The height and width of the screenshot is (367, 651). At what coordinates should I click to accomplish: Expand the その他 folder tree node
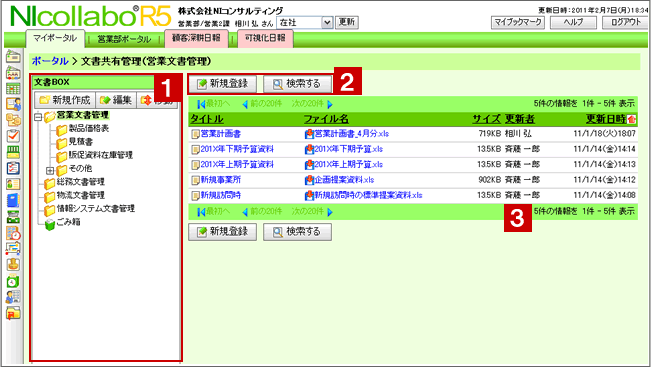pyautogui.click(x=50, y=170)
